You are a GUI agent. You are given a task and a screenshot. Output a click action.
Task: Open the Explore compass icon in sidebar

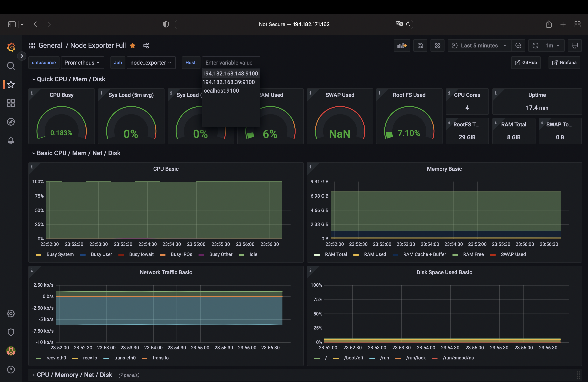11,122
